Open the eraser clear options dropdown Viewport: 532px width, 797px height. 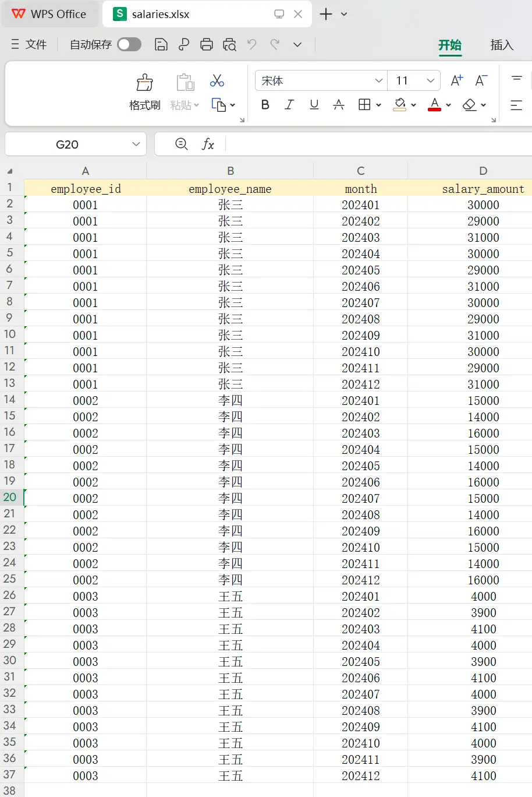pyautogui.click(x=483, y=105)
